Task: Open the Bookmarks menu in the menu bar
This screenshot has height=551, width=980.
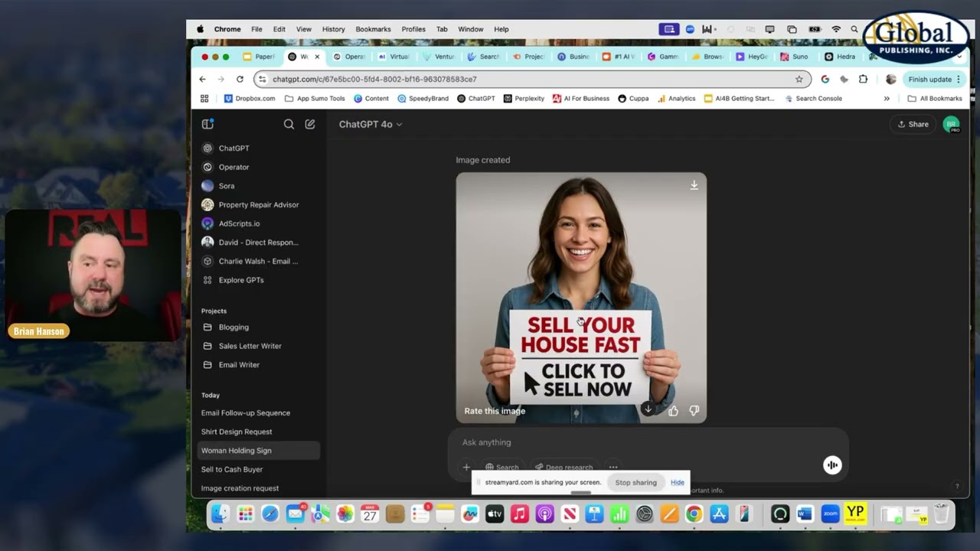Action: click(373, 29)
